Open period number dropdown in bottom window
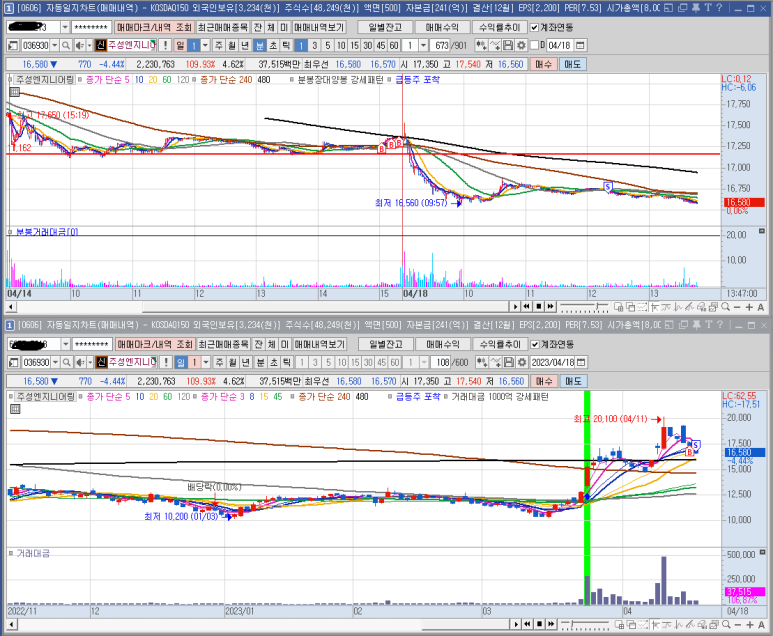 (207, 362)
